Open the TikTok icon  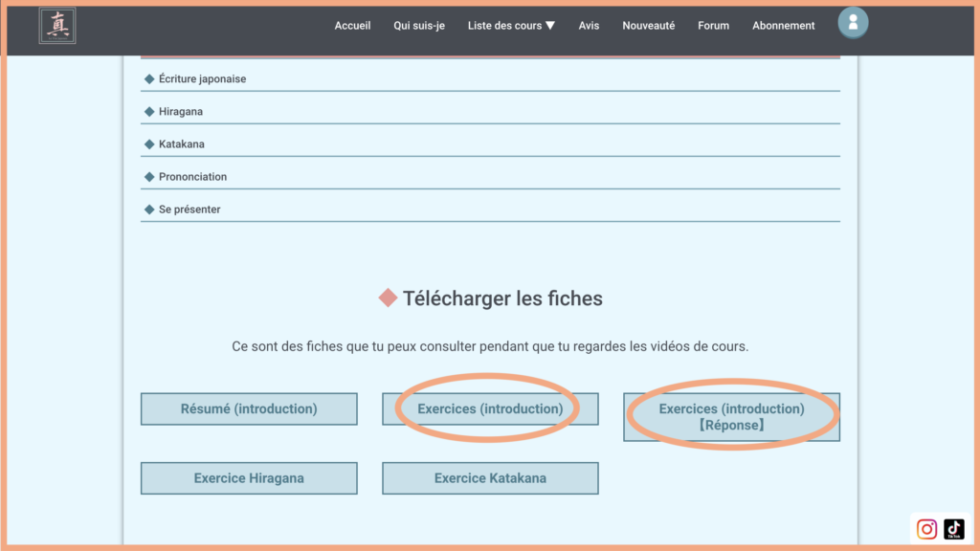pyautogui.click(x=953, y=529)
